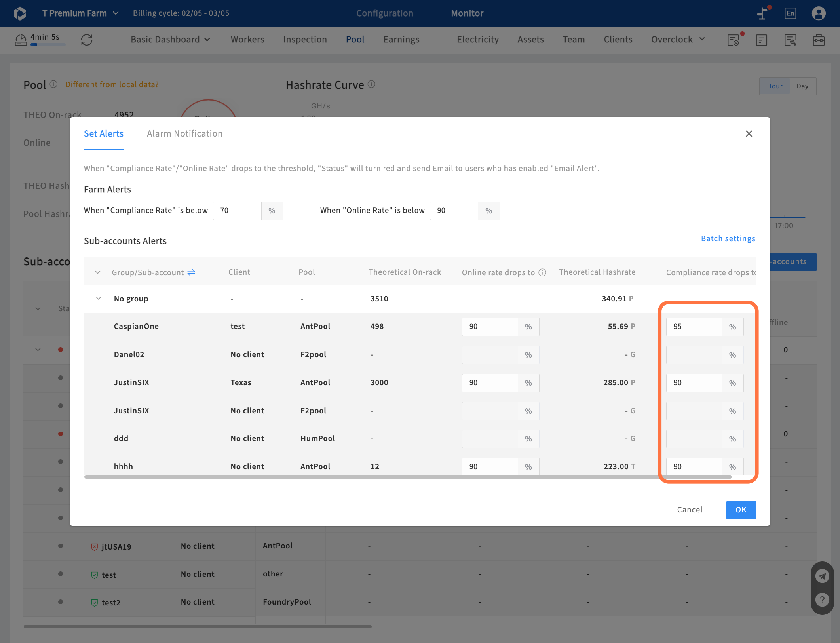The image size is (840, 643).
Task: Open the Overclock dropdown menu
Action: [678, 40]
